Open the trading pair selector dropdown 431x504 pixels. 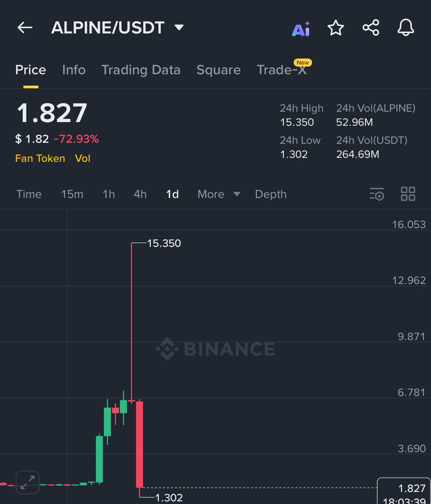pyautogui.click(x=179, y=27)
